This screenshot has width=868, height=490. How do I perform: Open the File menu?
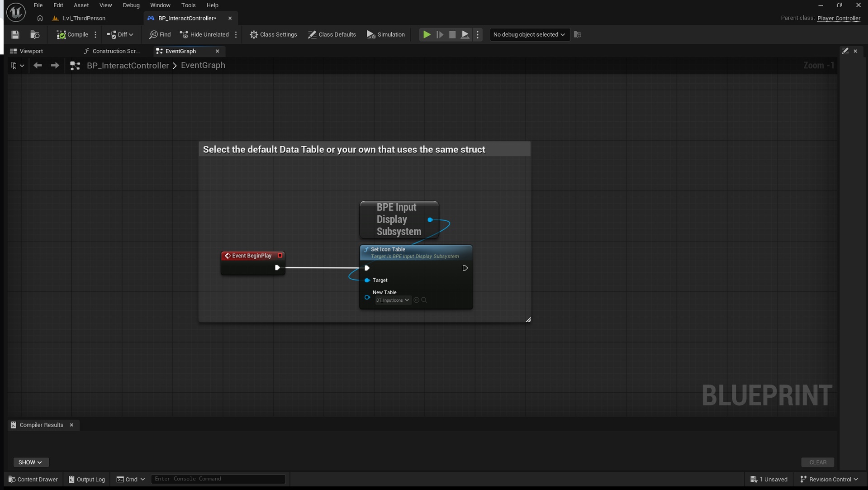[38, 5]
